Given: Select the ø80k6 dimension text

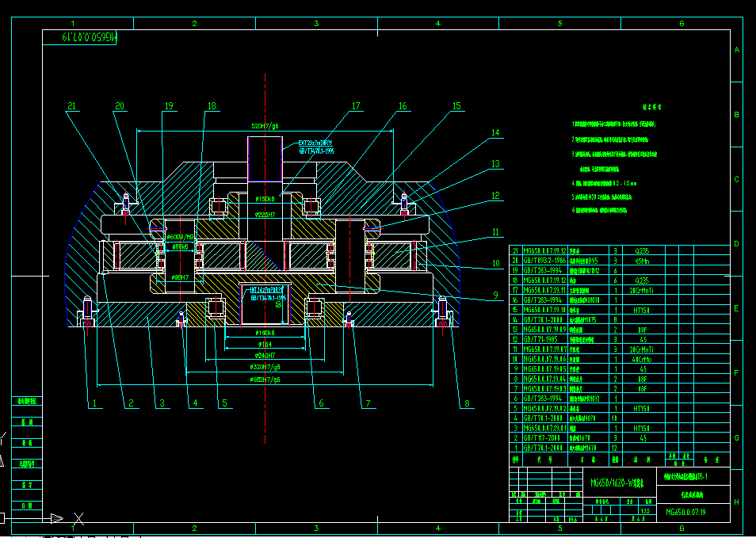Looking at the screenshot, I should 181,246.
